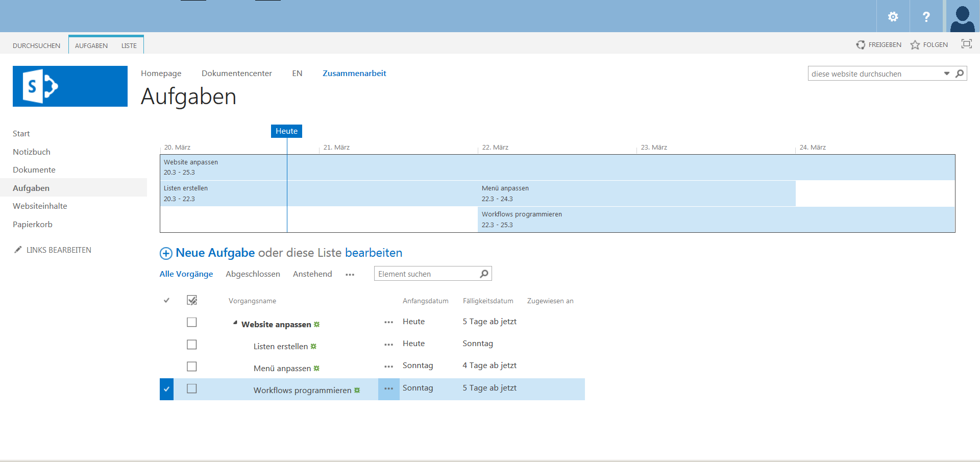Check the Listen erstellen task checkbox
This screenshot has width=980, height=462.
tap(192, 345)
